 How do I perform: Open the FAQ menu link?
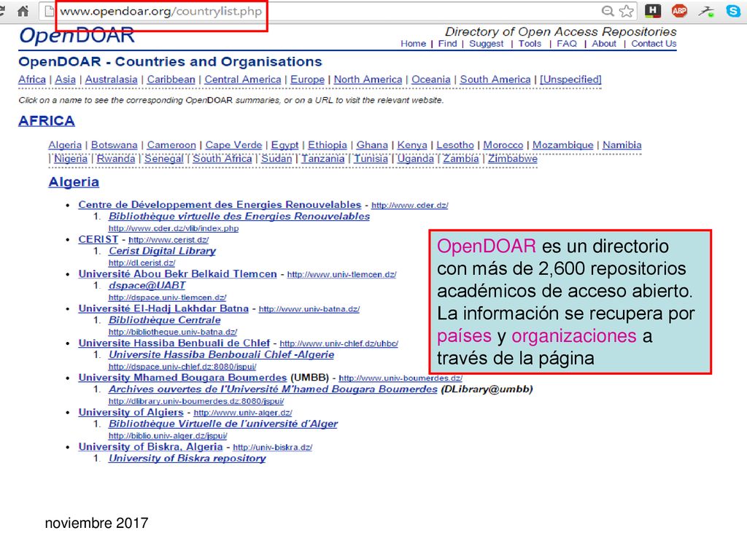[566, 44]
